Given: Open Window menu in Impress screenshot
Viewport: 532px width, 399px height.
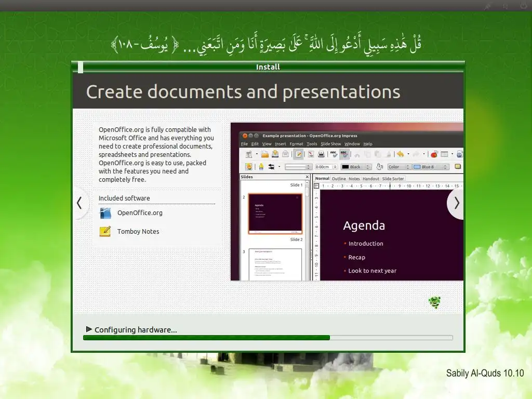Looking at the screenshot, I should coord(352,144).
